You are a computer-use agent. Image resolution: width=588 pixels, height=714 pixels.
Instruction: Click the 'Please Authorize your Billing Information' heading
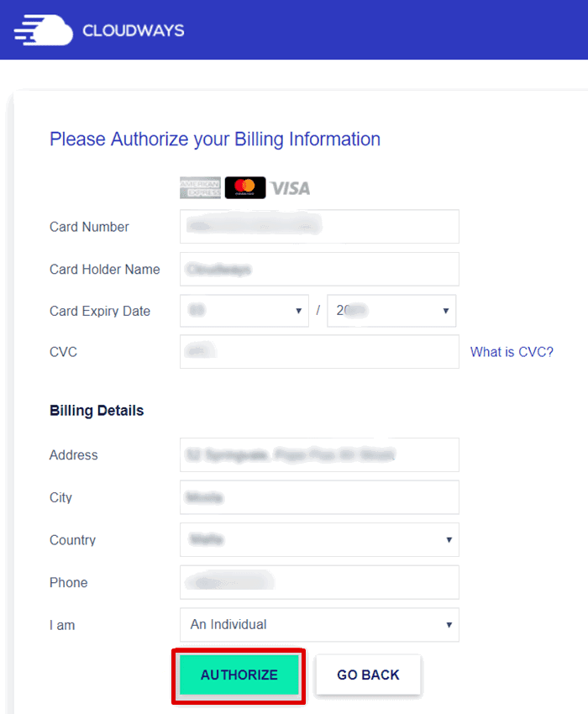[x=215, y=139]
